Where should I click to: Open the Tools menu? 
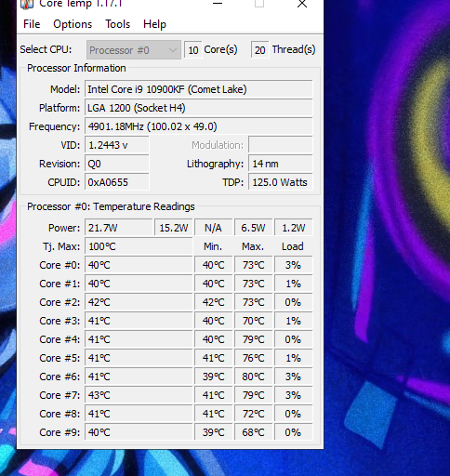tap(117, 24)
